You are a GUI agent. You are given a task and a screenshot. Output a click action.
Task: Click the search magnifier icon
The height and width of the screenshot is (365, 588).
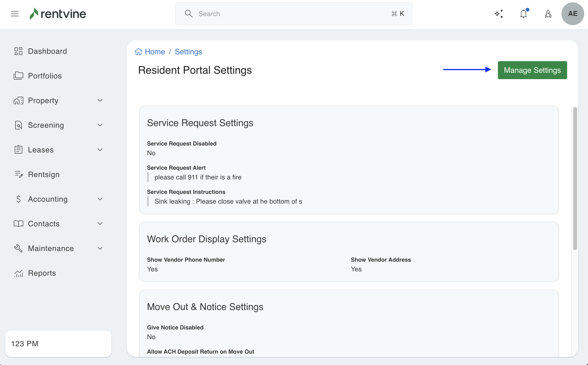pyautogui.click(x=188, y=14)
